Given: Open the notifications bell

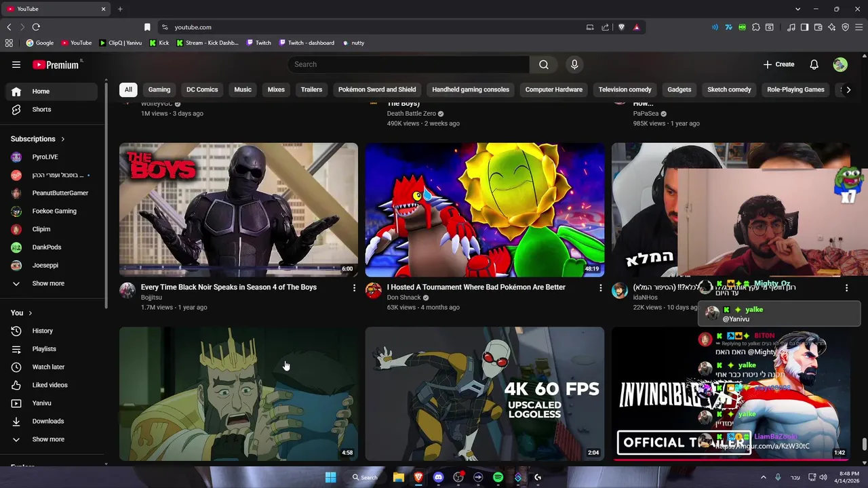Looking at the screenshot, I should 814,64.
